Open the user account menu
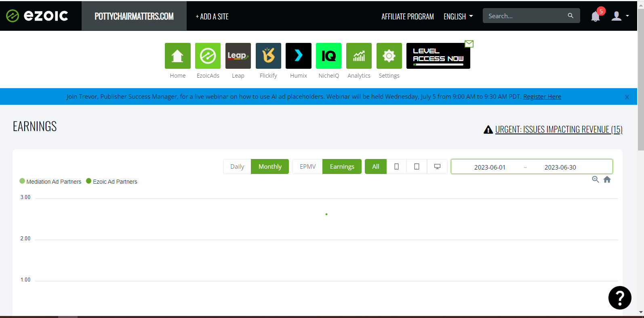 tap(620, 16)
